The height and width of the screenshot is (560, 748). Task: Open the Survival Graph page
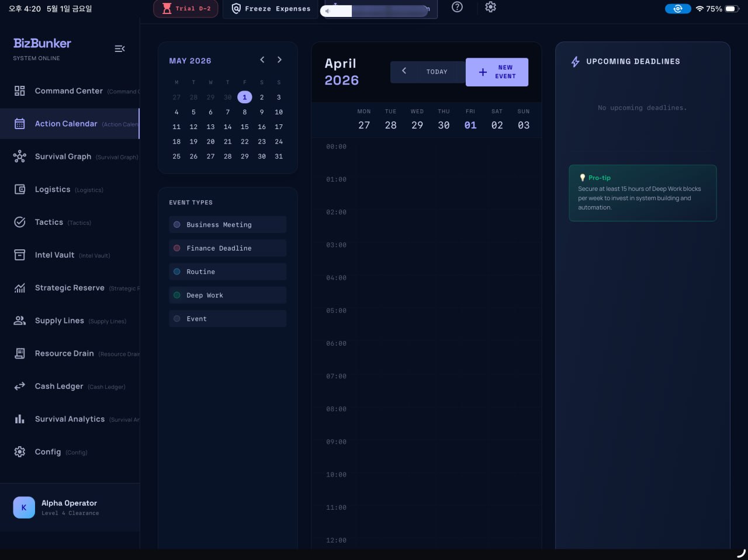(70, 156)
